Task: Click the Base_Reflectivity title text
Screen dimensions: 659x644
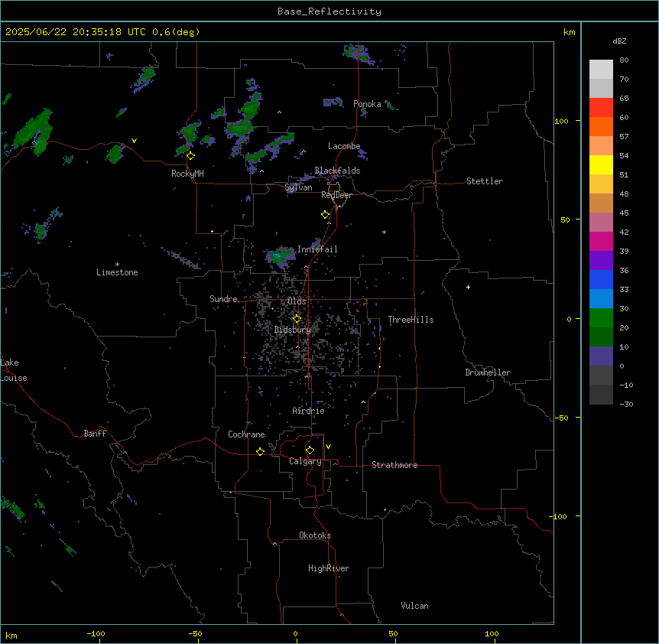Action: click(x=329, y=11)
